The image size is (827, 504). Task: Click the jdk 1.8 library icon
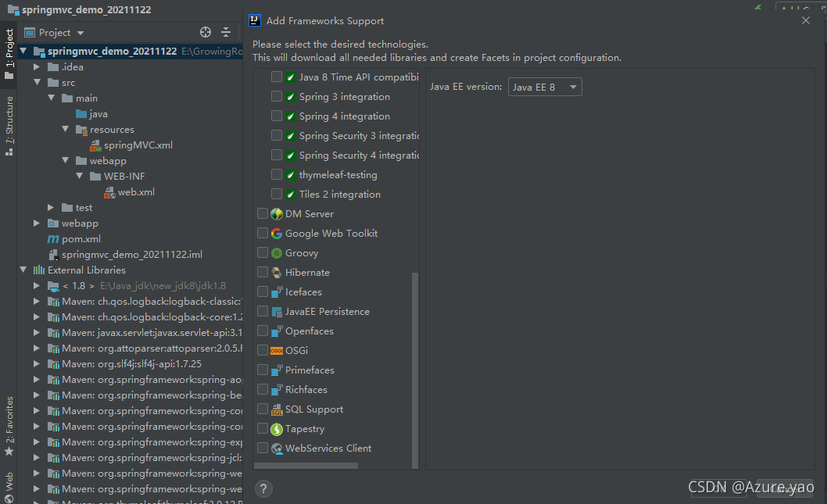52,286
